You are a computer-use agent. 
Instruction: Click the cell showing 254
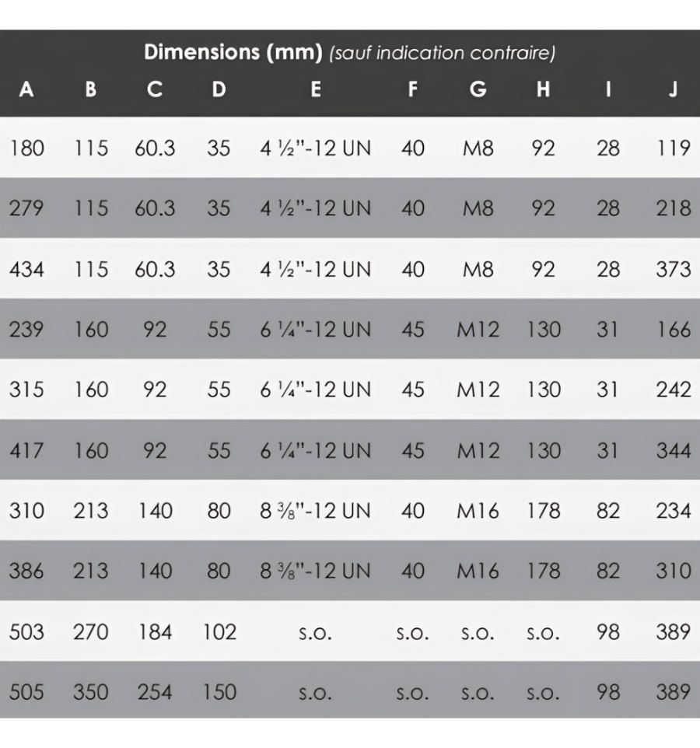[155, 692]
